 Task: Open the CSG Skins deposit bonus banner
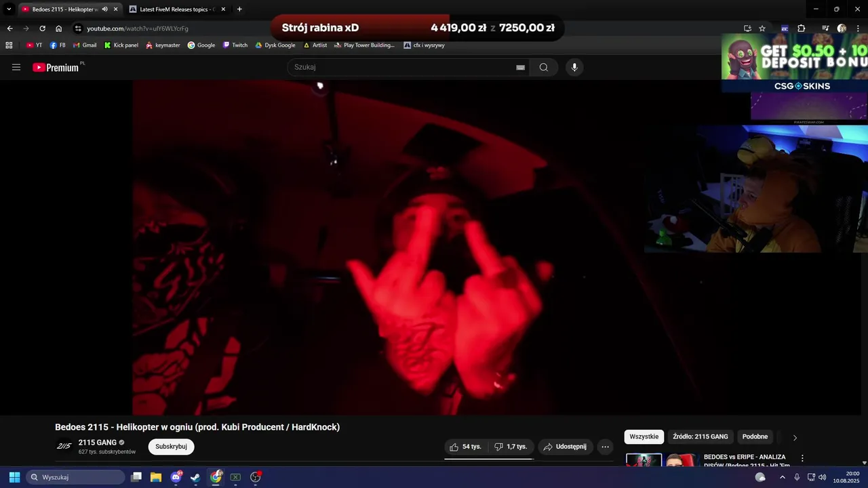pyautogui.click(x=795, y=62)
